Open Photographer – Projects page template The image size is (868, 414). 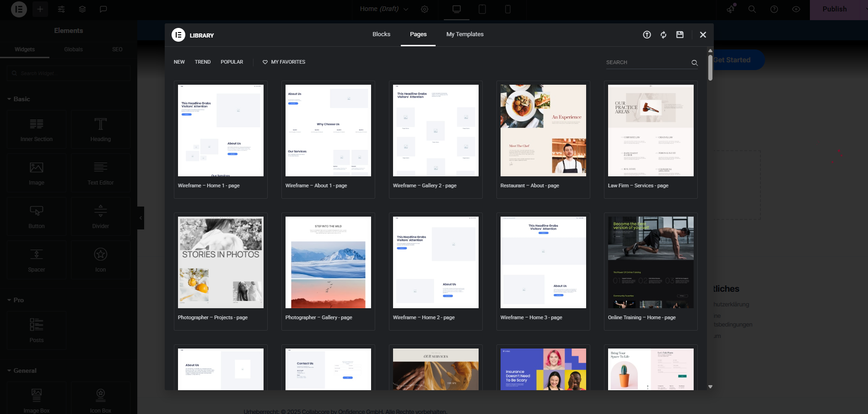(221, 272)
